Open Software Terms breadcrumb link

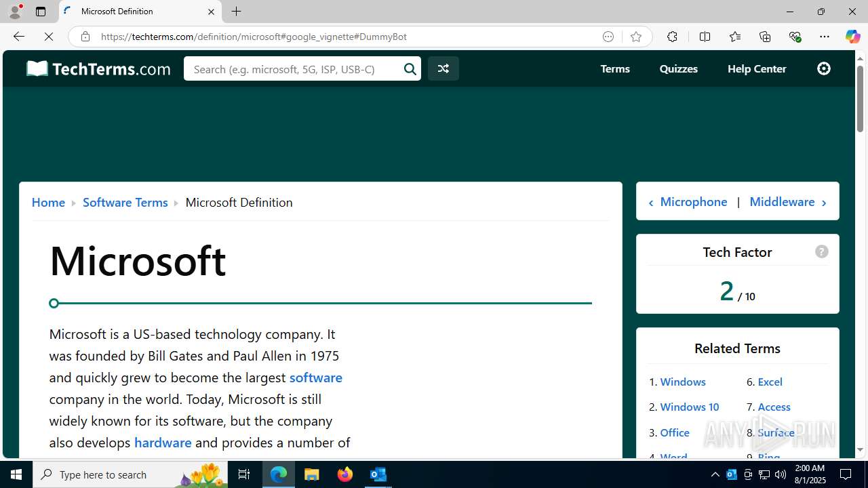[x=125, y=202]
